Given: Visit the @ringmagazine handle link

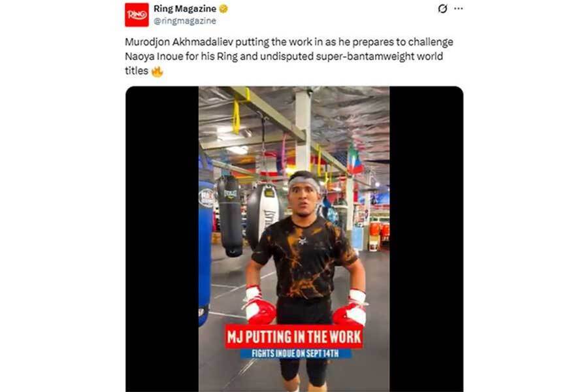Looking at the screenshot, I should tap(185, 21).
